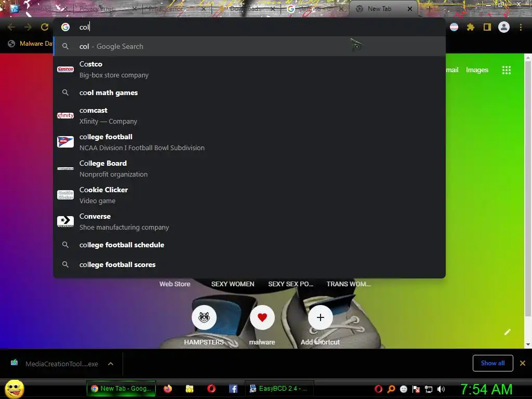Screen dimensions: 532x399
Task: Open the Google apps grid
Action: click(507, 70)
